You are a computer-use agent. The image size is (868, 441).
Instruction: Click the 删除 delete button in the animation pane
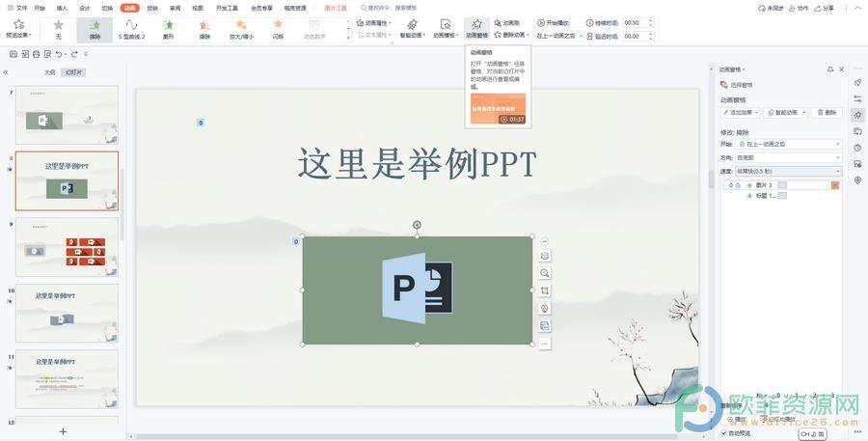827,112
